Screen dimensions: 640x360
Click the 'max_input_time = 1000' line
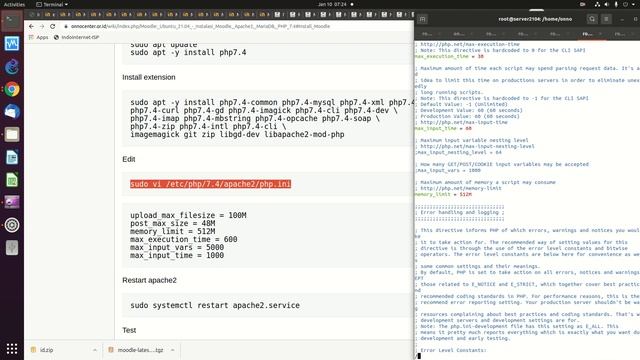[177, 256]
